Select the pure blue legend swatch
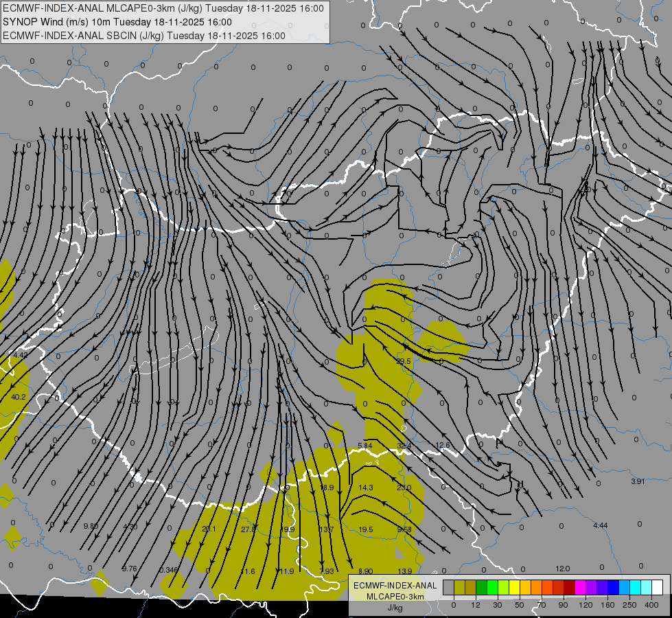This screenshot has width=672, height=618. point(614,588)
